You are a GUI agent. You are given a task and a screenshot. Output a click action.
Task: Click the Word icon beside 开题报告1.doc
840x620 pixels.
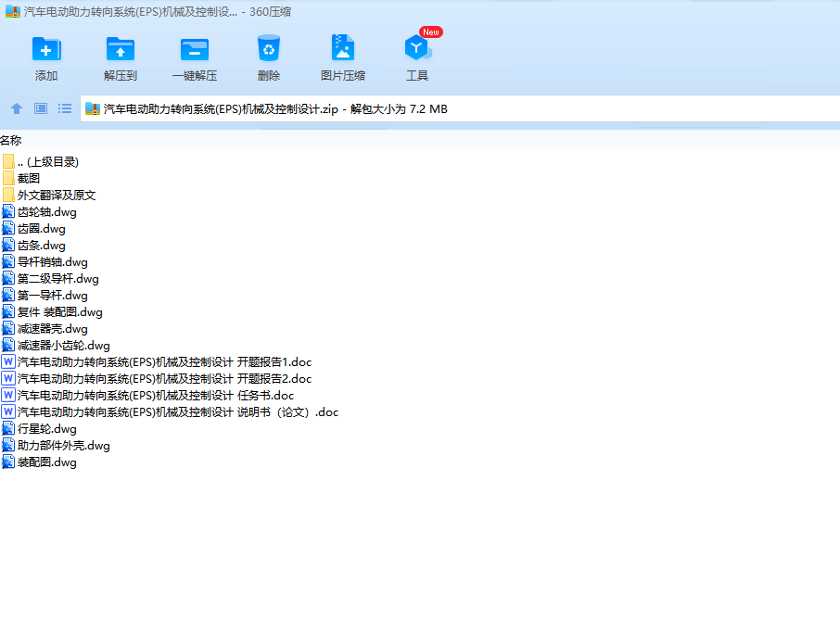8,362
